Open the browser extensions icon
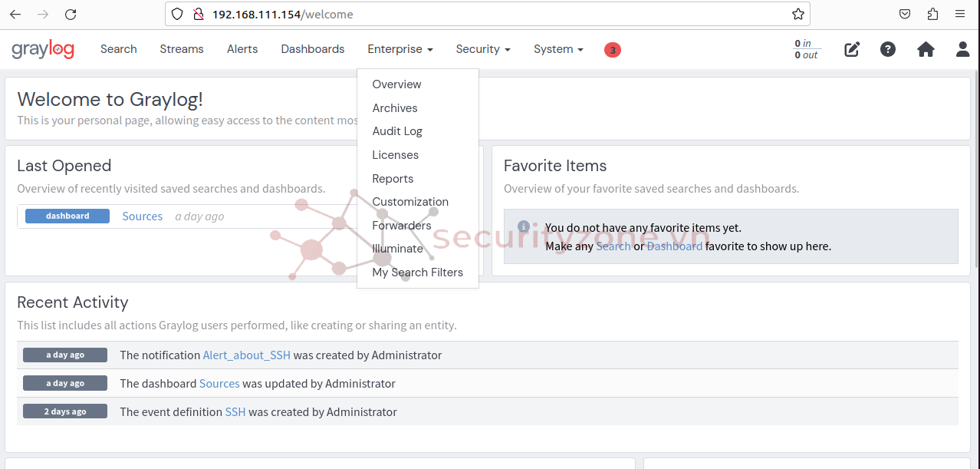Viewport: 980px width, 469px height. pos(932,15)
